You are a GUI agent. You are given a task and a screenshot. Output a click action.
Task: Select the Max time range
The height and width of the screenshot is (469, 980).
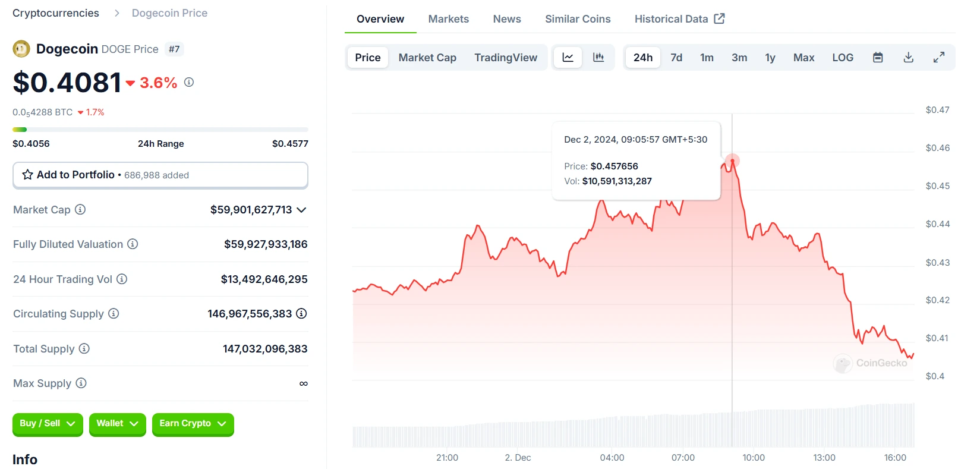[804, 58]
